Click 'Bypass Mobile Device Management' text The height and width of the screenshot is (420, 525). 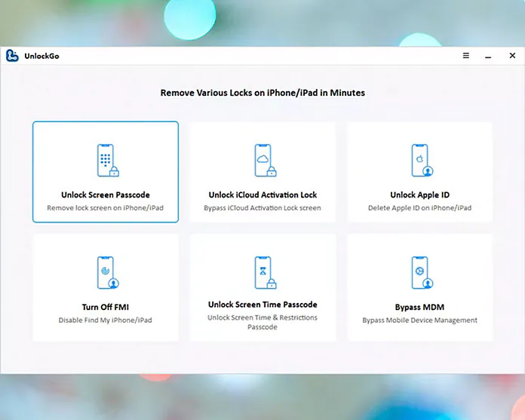(420, 320)
